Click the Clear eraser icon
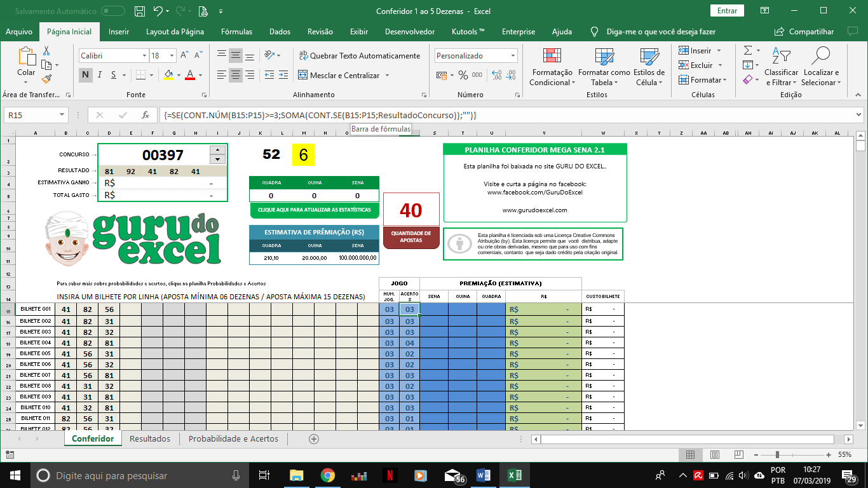 click(748, 79)
